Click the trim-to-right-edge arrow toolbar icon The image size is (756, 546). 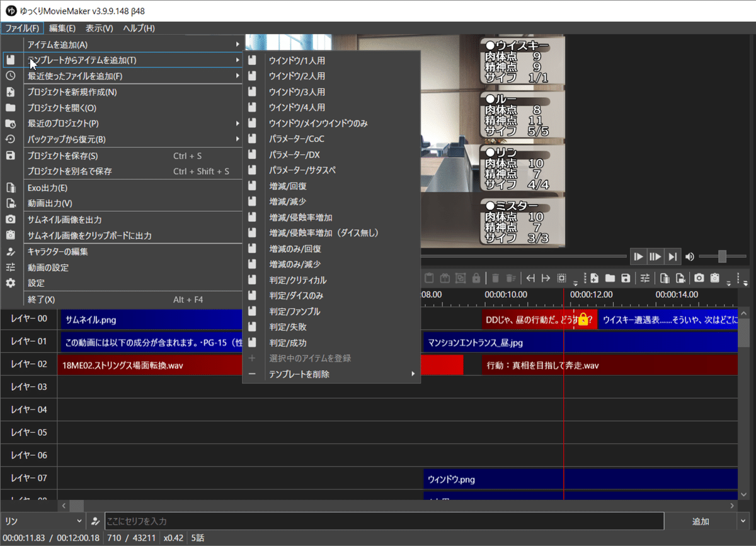(x=546, y=278)
